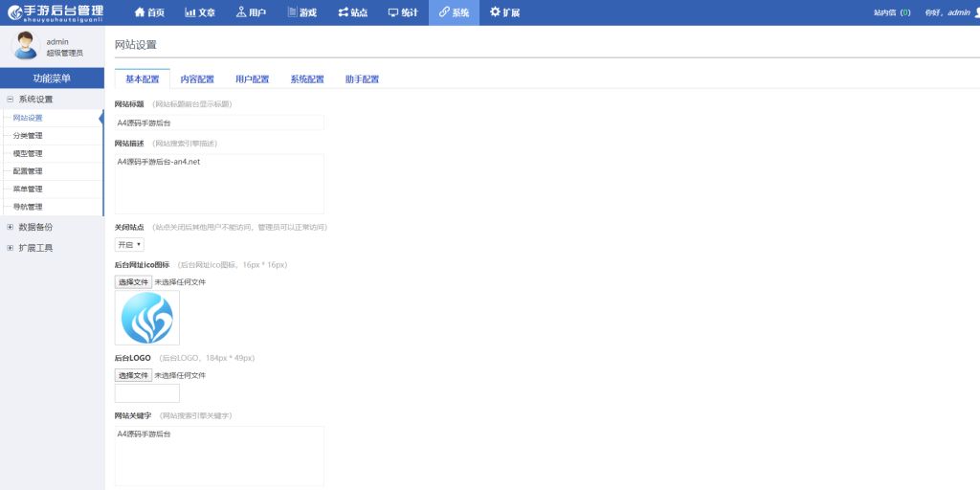Click the 网站标题 input field
The image size is (980, 490).
tap(219, 122)
